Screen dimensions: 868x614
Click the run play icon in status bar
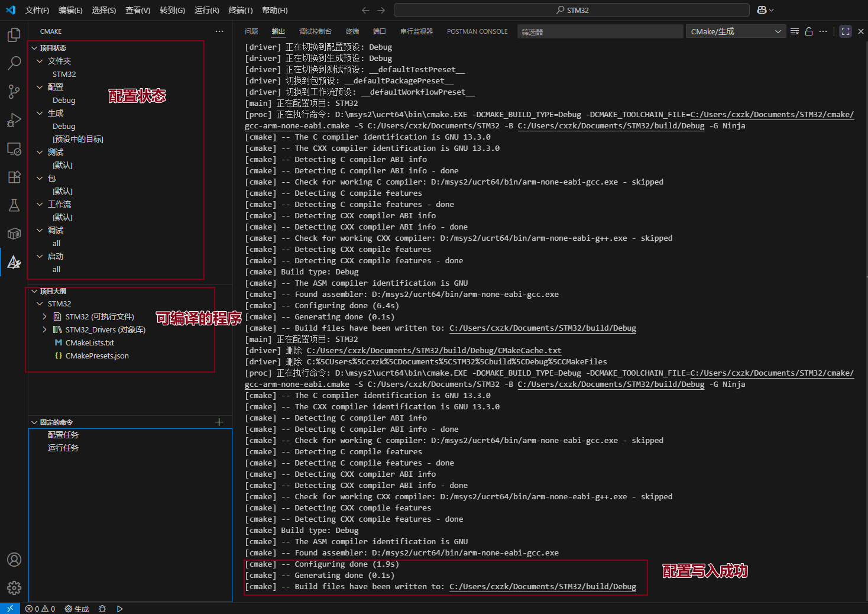pyautogui.click(x=119, y=609)
